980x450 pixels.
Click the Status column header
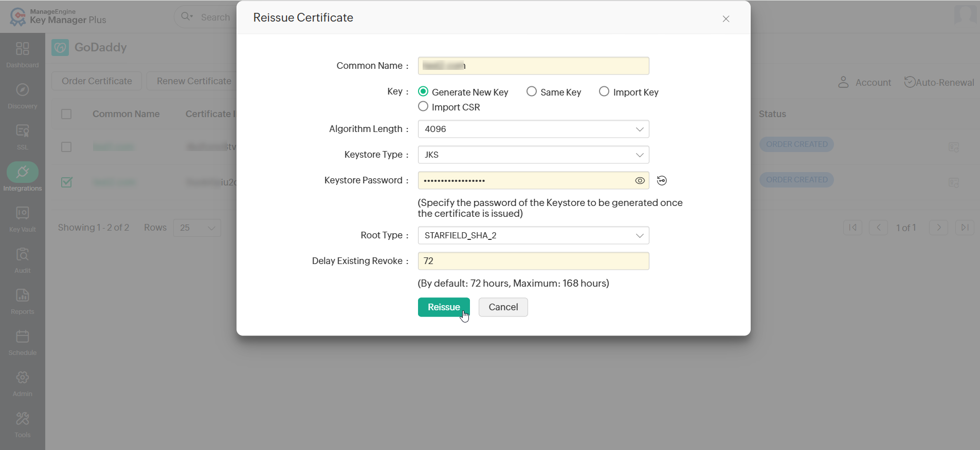(x=772, y=114)
